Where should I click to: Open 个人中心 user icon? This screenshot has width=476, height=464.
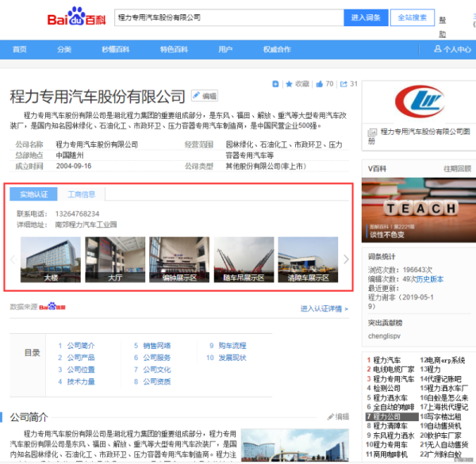pos(438,49)
